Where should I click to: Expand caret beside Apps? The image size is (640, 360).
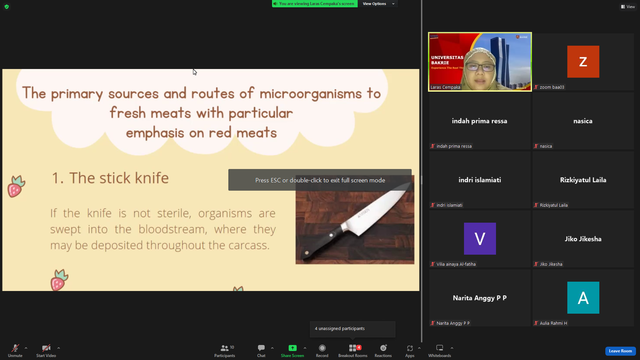tap(419, 348)
